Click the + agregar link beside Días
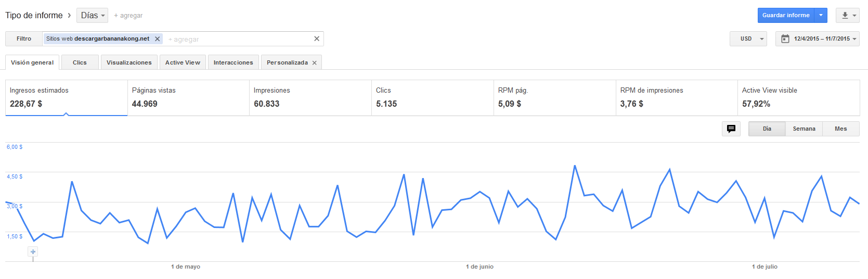 tap(128, 16)
